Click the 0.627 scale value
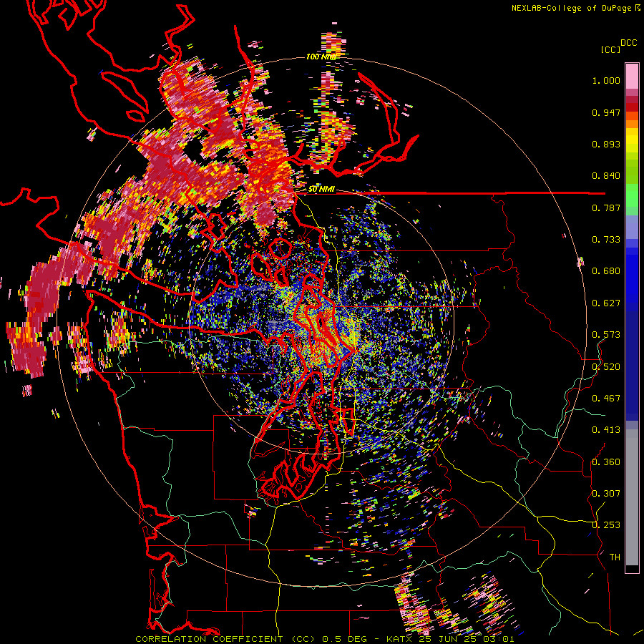The width and height of the screenshot is (644, 644). click(606, 303)
